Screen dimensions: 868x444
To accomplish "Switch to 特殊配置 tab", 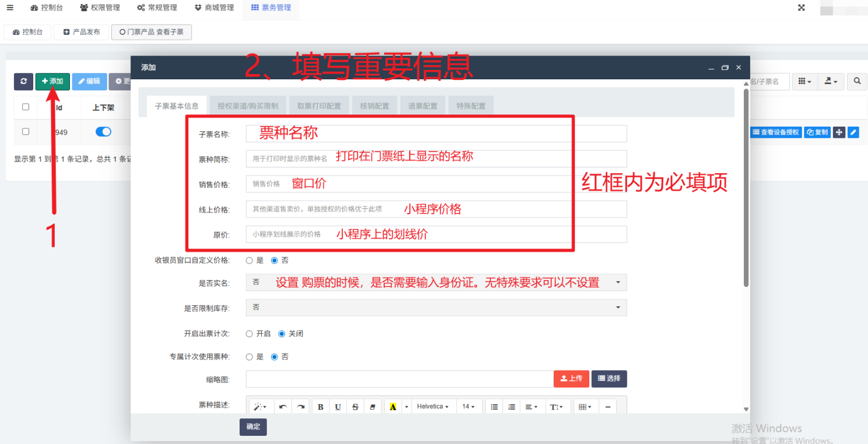I will point(471,106).
